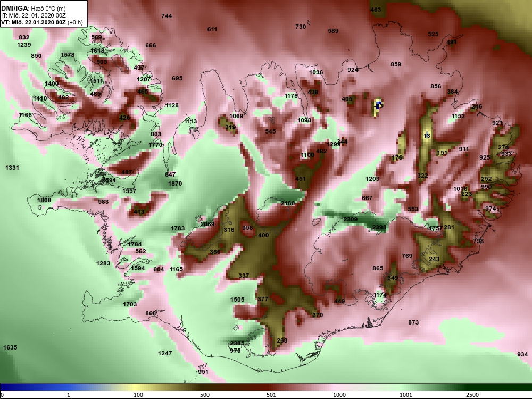Select the 583 map value
Viewport: 532px width, 399px height.
tap(103, 202)
